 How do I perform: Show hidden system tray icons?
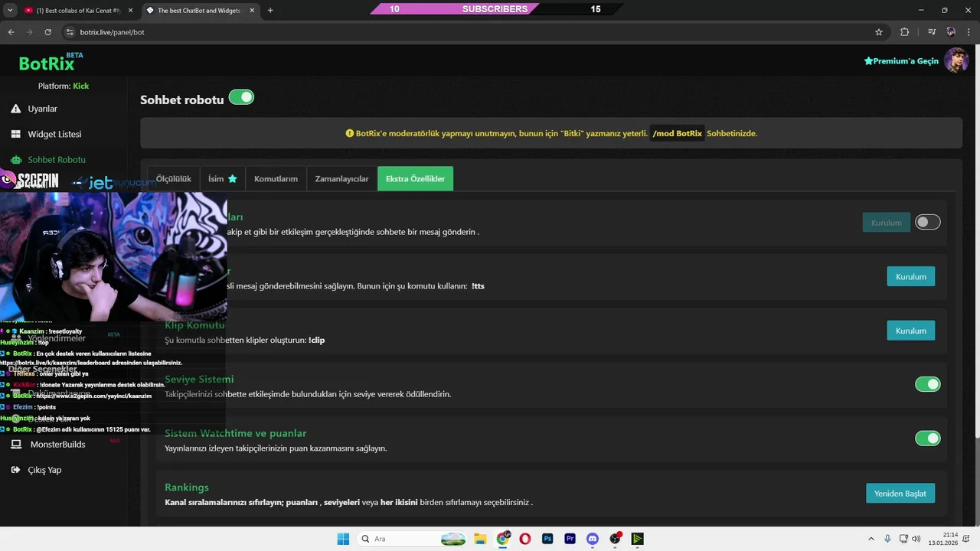[872, 539]
